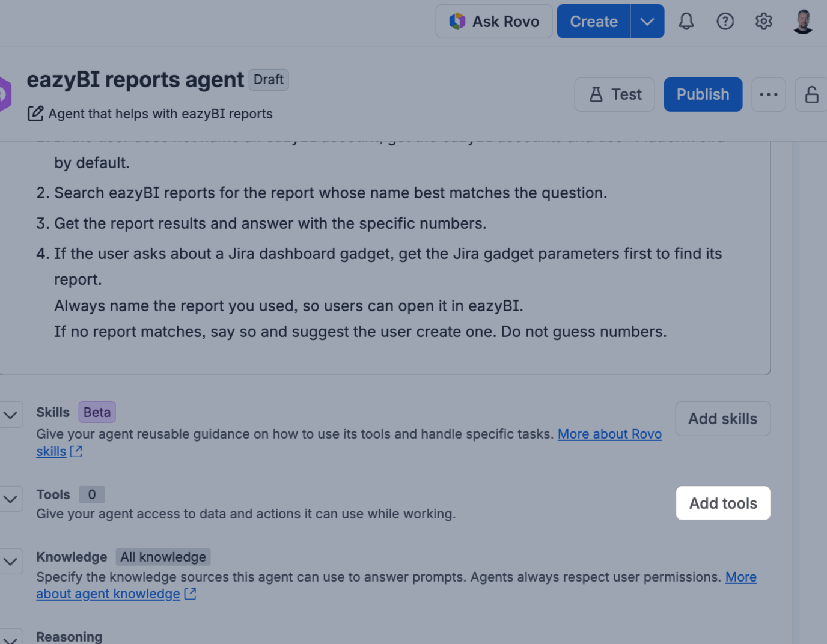Image resolution: width=827 pixels, height=644 pixels.
Task: Click the All knowledge tag
Action: pyautogui.click(x=163, y=557)
